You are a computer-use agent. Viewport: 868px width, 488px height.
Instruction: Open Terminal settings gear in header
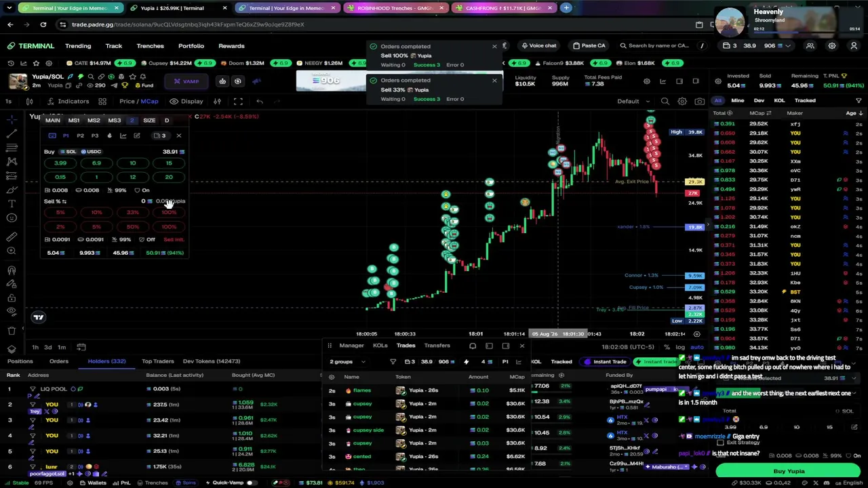(x=832, y=46)
